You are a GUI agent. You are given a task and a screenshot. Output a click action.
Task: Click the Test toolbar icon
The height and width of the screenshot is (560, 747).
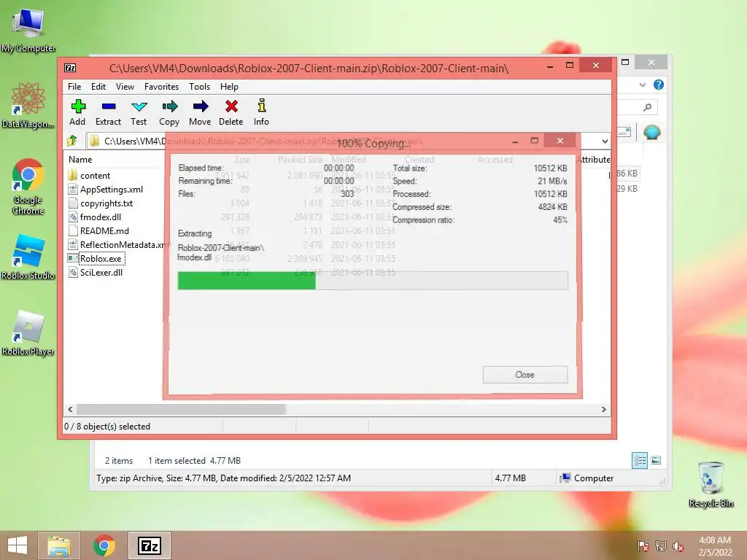coord(139,112)
